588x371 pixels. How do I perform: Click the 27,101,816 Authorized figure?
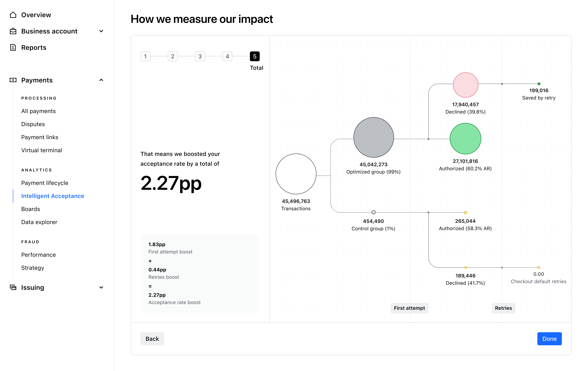click(465, 161)
